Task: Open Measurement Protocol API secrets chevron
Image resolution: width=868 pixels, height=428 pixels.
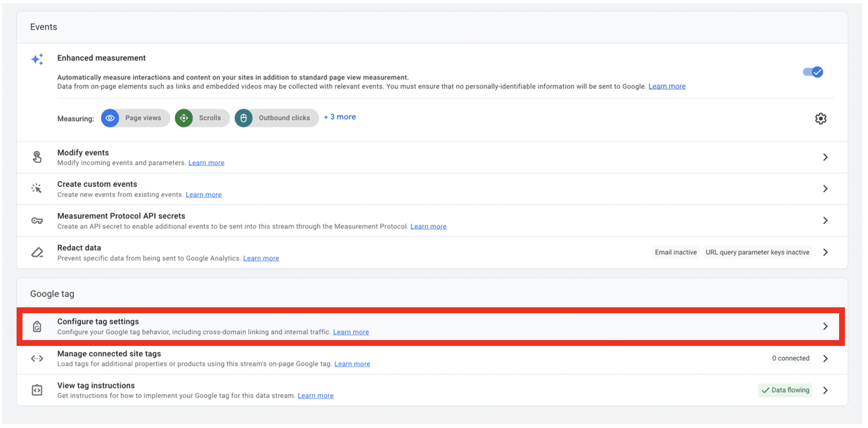Action: [825, 220]
